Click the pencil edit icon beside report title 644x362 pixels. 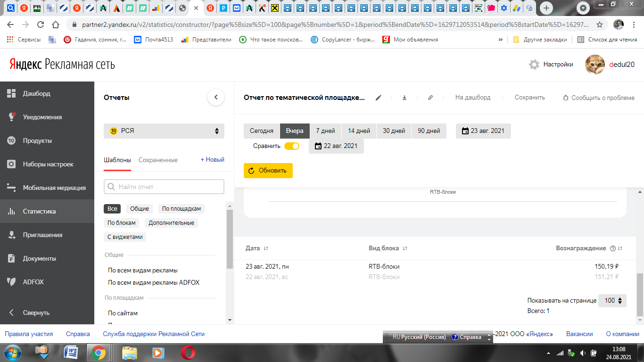pyautogui.click(x=378, y=98)
